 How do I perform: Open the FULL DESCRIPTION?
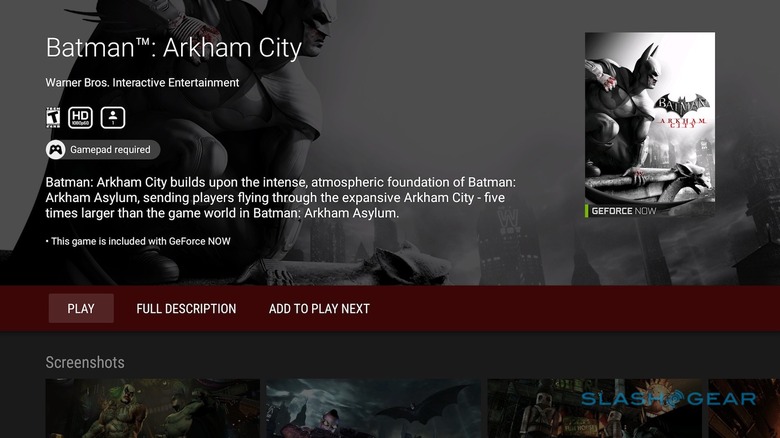point(186,309)
